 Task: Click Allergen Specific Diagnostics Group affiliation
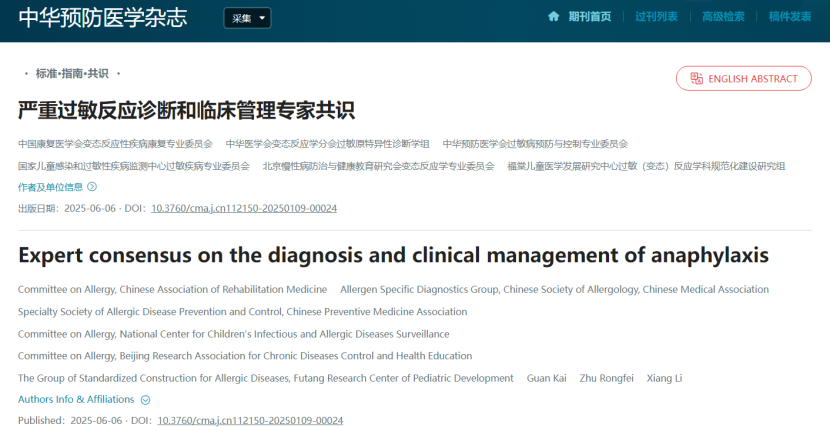(554, 289)
